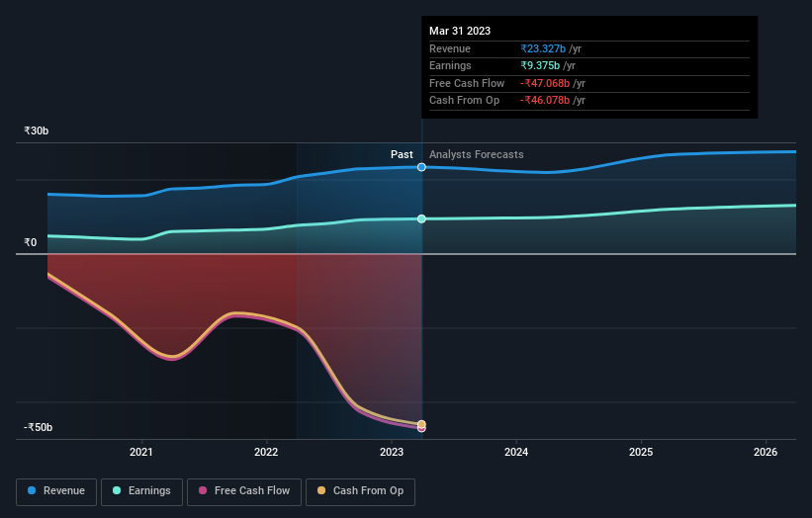Click the 'Free Cash Flow' tooltip row label
Viewport: 812px width, 518px height.
click(467, 83)
